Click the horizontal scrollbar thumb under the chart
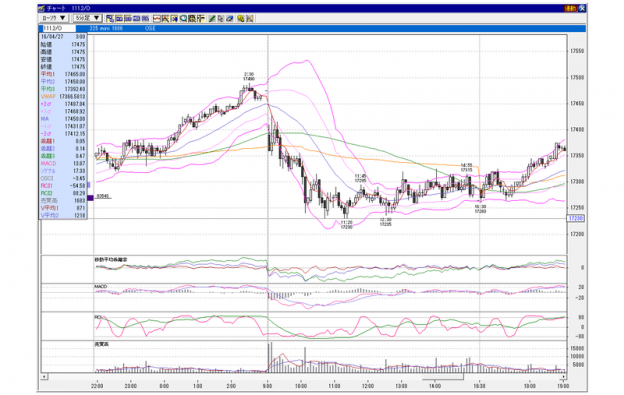The height and width of the screenshot is (395, 624). (x=443, y=376)
